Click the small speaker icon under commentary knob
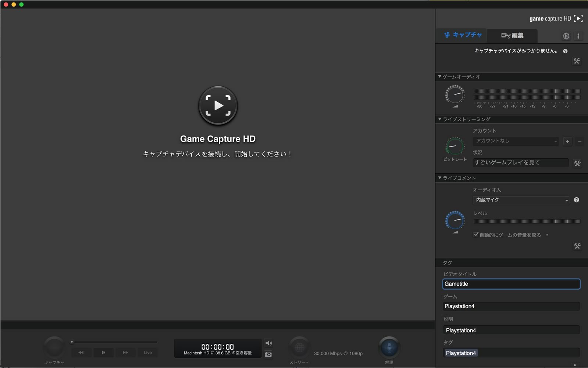 (x=455, y=232)
